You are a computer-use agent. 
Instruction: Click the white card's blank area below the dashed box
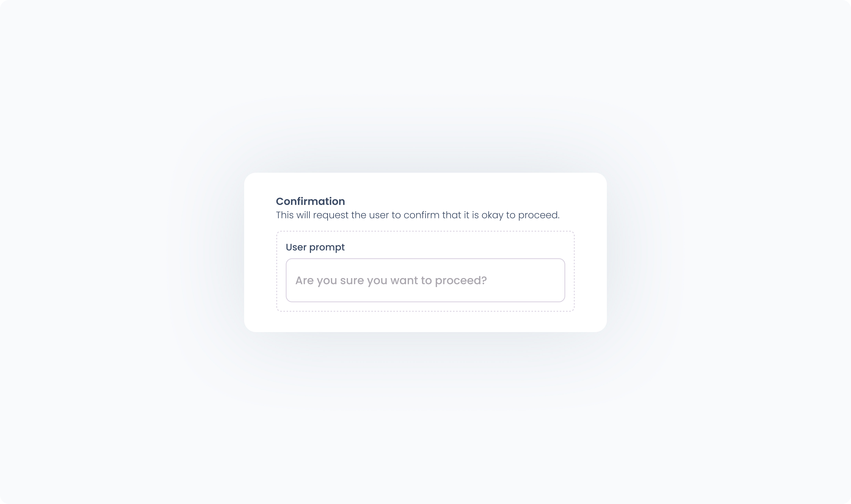(x=425, y=322)
